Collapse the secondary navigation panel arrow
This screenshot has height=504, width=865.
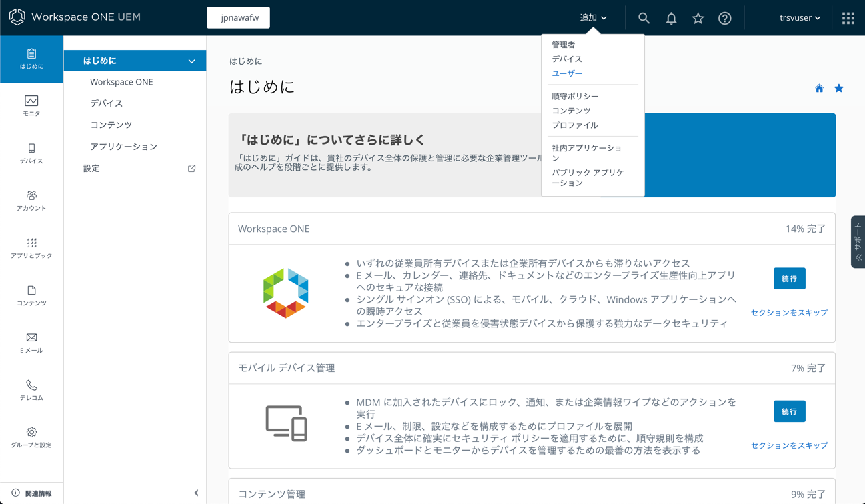click(x=196, y=493)
